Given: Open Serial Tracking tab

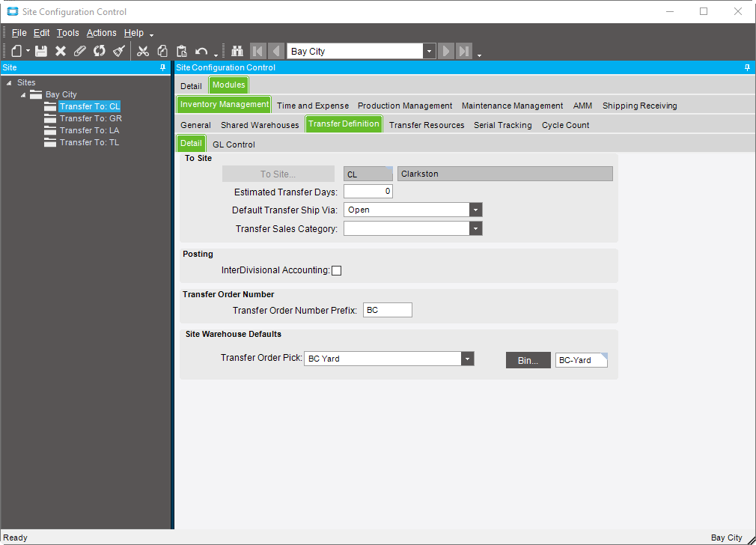Looking at the screenshot, I should (x=502, y=125).
